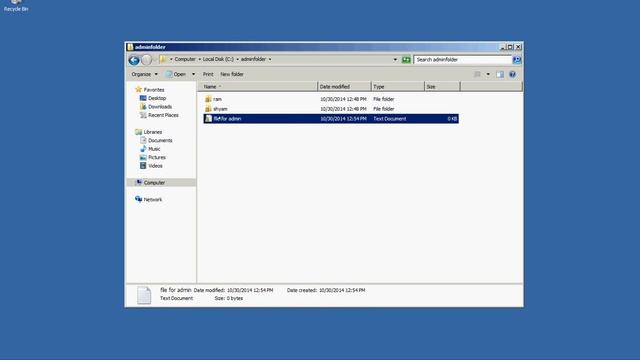Viewport: 640px width, 360px height.
Task: Select Recent Places label in Favorites
Action: point(163,115)
